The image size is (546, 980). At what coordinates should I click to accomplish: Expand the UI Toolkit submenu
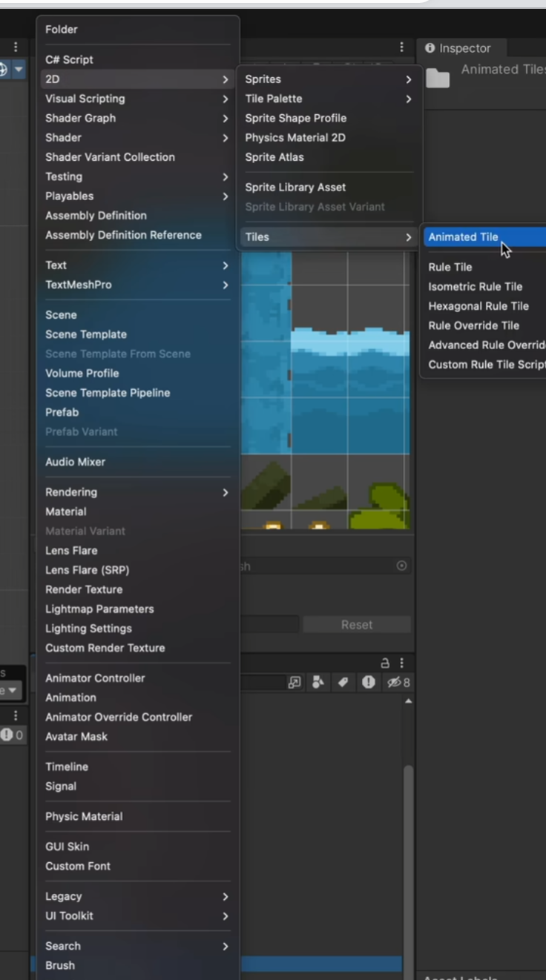[138, 916]
